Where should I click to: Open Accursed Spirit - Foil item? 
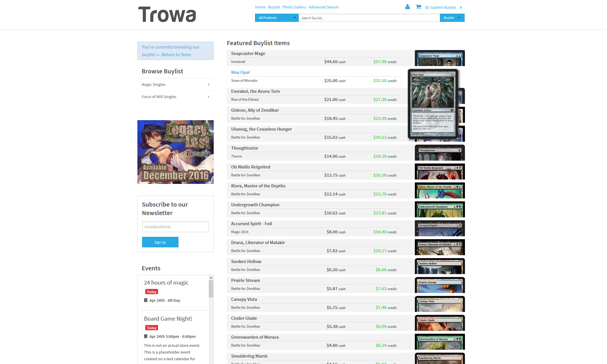pyautogui.click(x=252, y=224)
